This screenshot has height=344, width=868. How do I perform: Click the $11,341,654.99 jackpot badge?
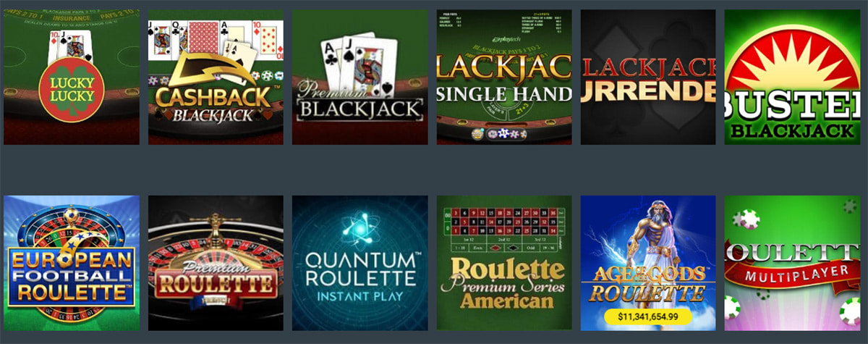[x=649, y=316]
